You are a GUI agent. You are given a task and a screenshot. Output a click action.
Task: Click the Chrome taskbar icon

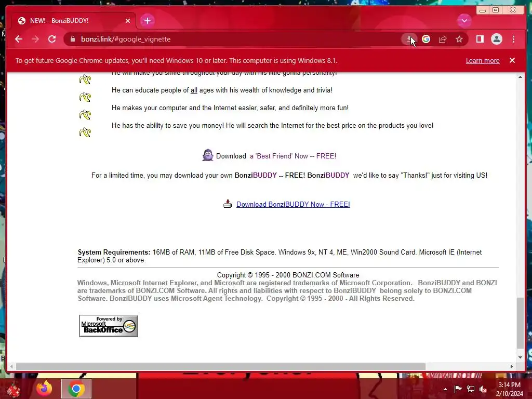(x=76, y=389)
